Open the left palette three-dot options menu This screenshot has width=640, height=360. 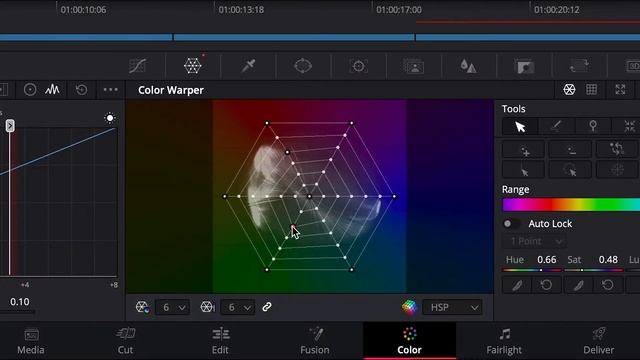click(110, 89)
